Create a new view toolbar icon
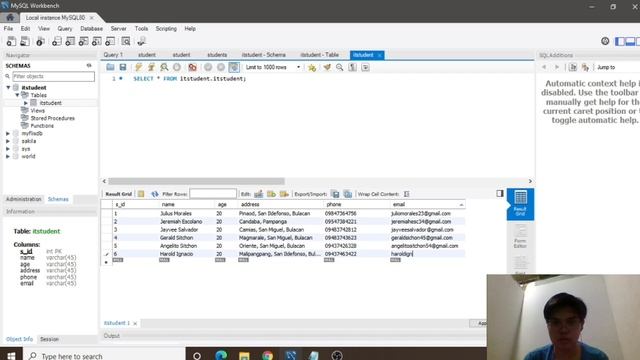Screen dimensions: 640x360 tap(83, 41)
